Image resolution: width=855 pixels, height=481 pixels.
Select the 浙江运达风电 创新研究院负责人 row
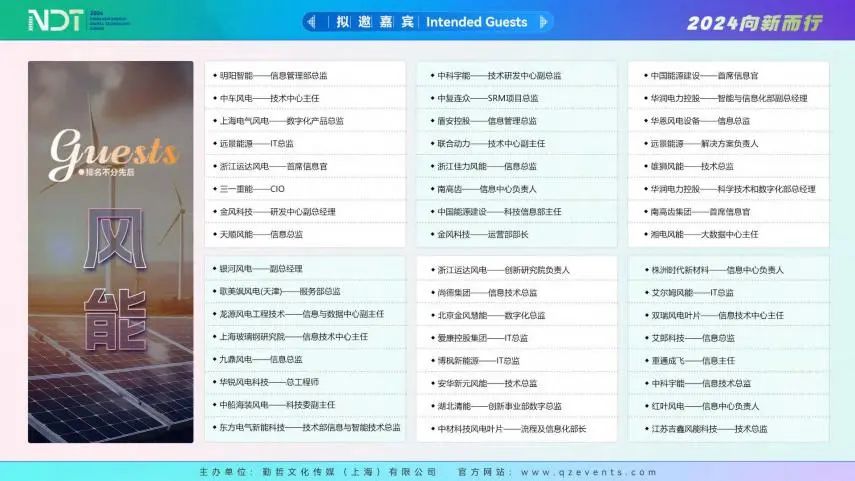tap(517, 270)
